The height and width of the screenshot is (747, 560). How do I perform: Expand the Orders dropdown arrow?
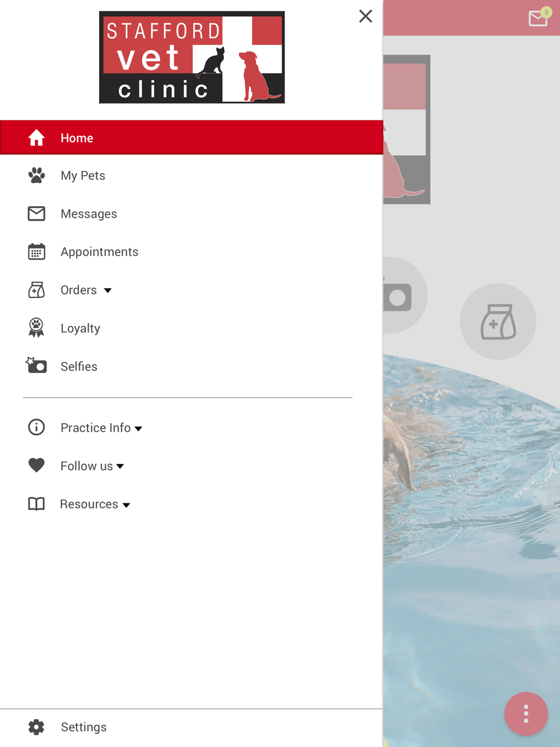tap(108, 291)
